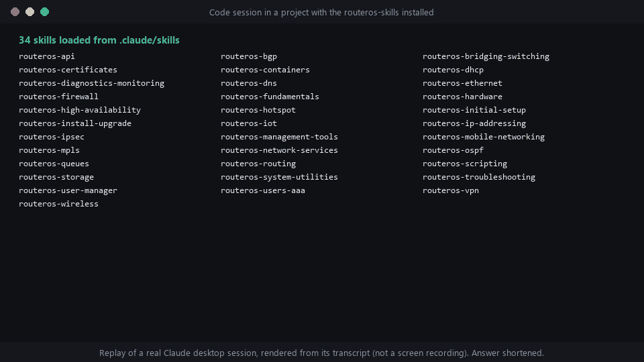
Task: Select routeros-certificates skill entry
Action: [68, 70]
